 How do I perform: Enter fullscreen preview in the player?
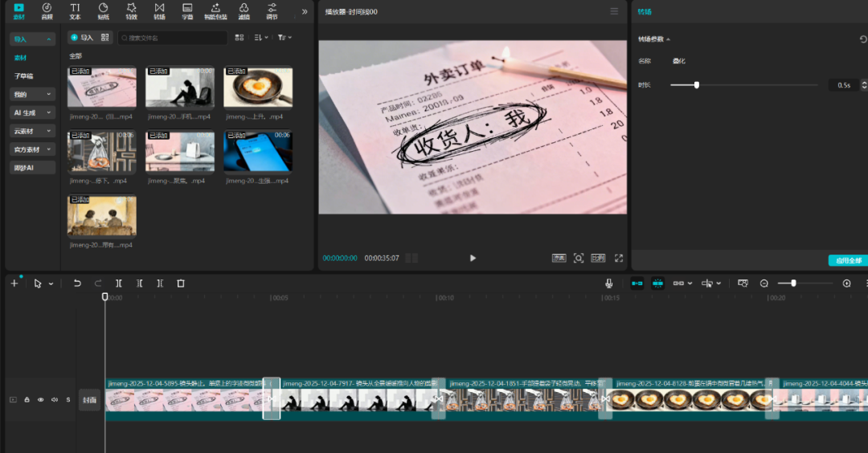(619, 258)
